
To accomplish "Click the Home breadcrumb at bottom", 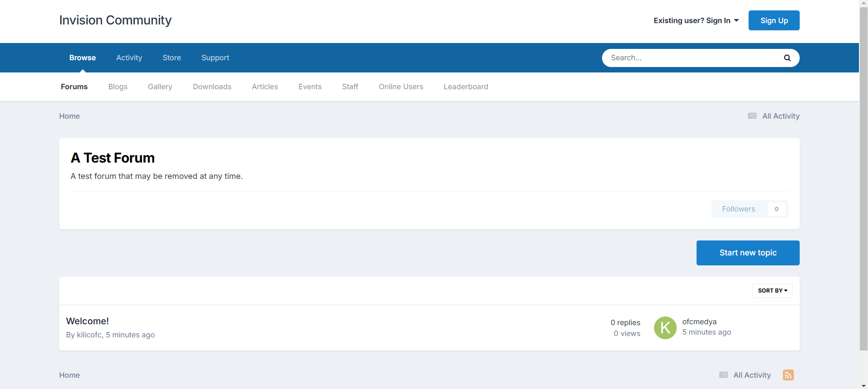I will 70,375.
